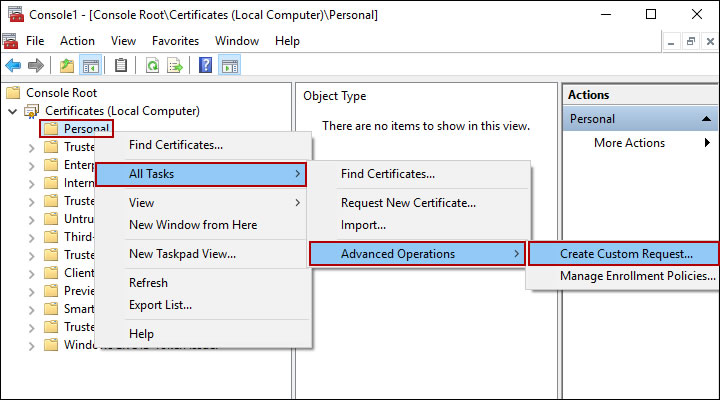Screen dimensions: 720x400
Task: Click the Refresh toolbar icon
Action: point(152,66)
